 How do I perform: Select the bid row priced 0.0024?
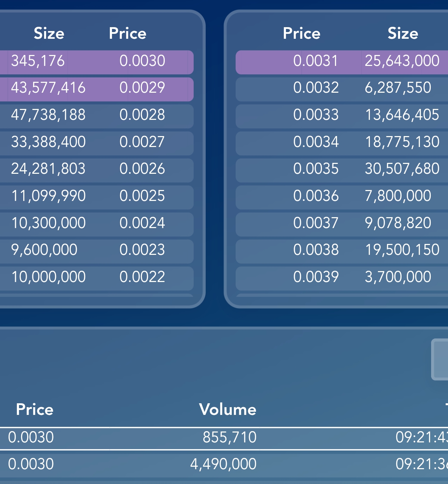click(97, 225)
